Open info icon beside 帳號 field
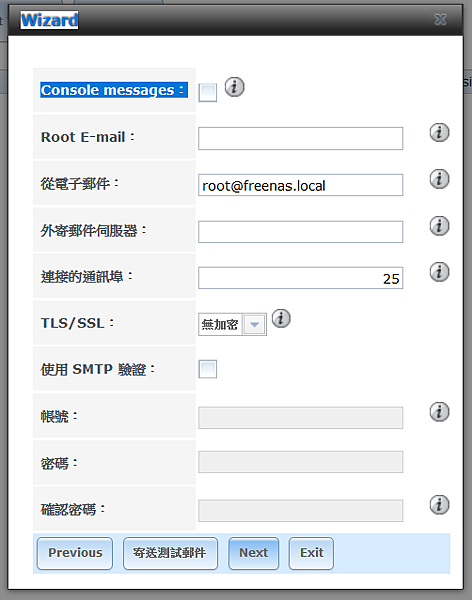Screen dimensions: 472x600 click(439, 412)
